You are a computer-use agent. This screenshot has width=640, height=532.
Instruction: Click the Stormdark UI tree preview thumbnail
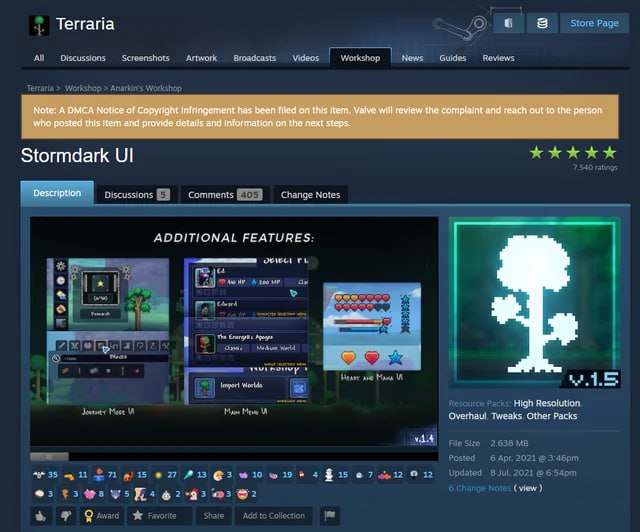tap(535, 302)
